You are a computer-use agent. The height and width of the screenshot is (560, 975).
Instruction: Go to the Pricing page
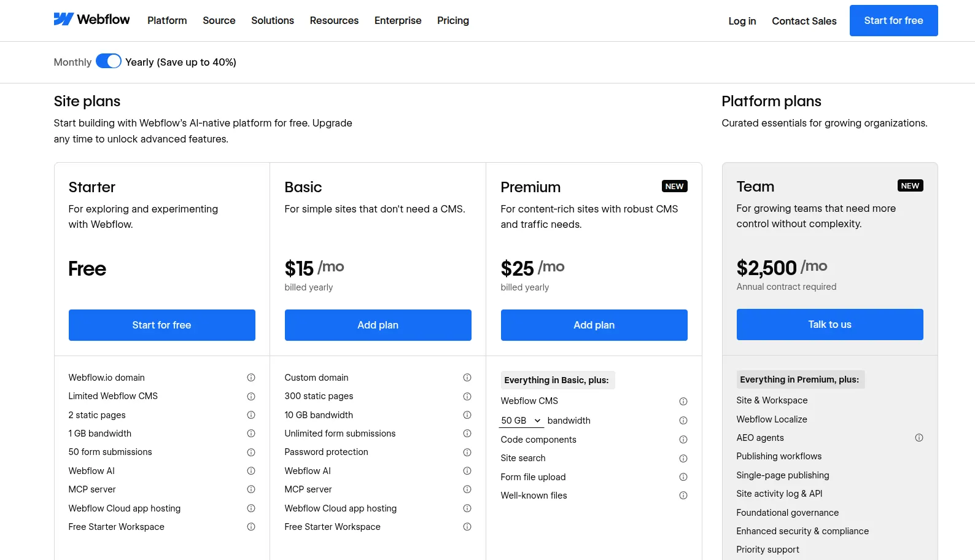[453, 20]
